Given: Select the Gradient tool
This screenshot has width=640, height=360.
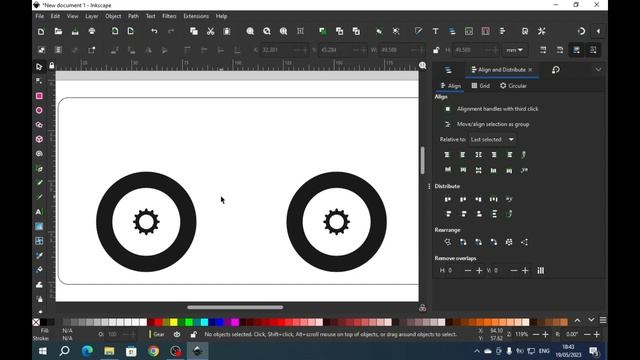Looking at the screenshot, I should (x=39, y=227).
